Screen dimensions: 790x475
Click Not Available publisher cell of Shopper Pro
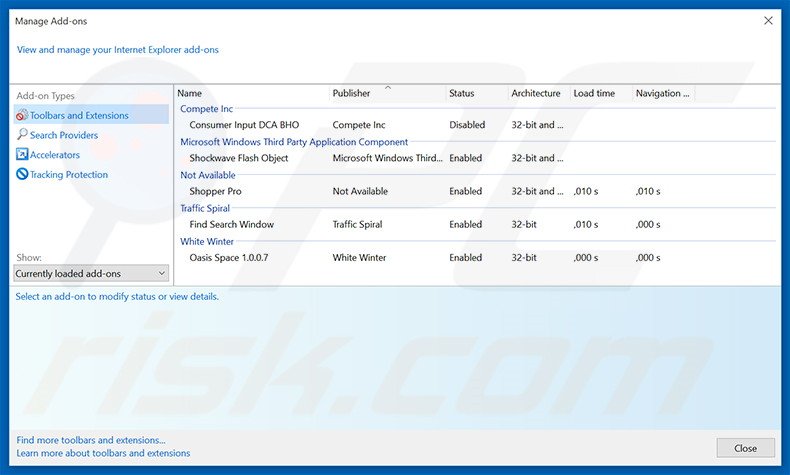tap(360, 191)
